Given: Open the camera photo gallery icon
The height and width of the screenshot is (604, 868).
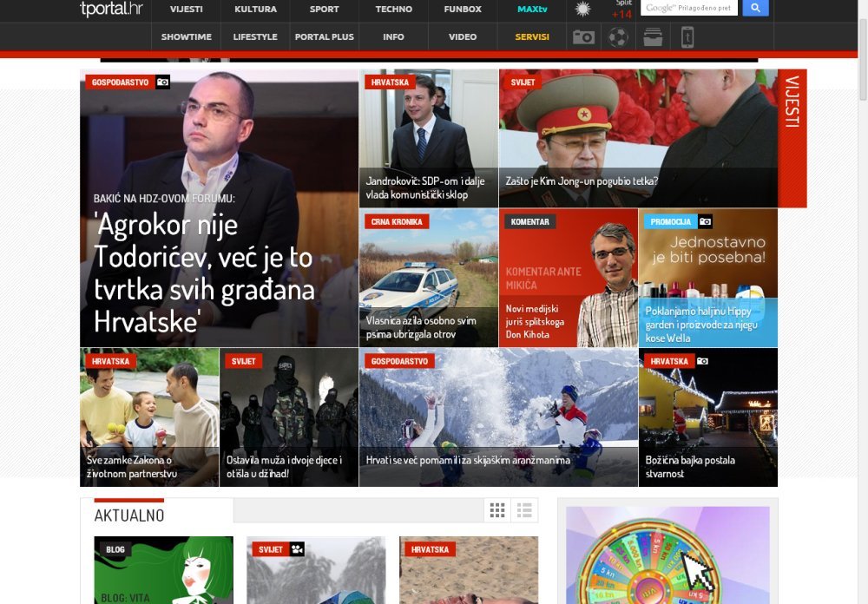Looking at the screenshot, I should [x=583, y=37].
